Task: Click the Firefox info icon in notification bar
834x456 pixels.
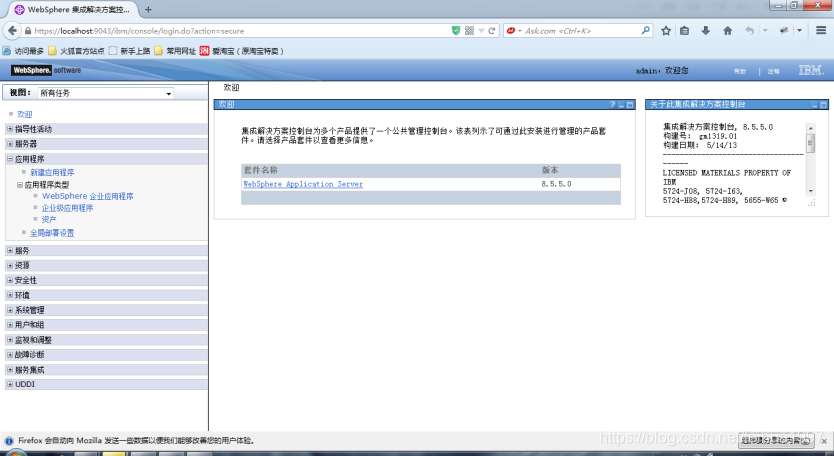Action: point(9,441)
